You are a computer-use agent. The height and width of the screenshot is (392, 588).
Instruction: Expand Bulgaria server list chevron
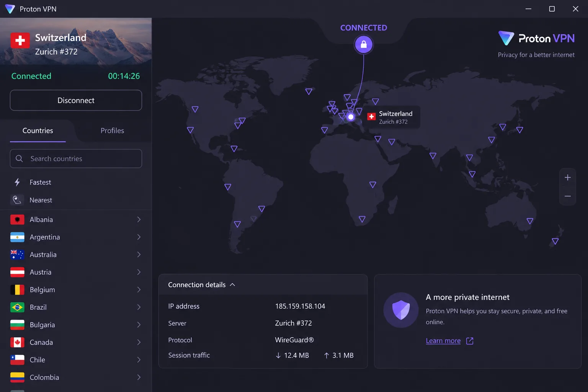[x=139, y=325]
